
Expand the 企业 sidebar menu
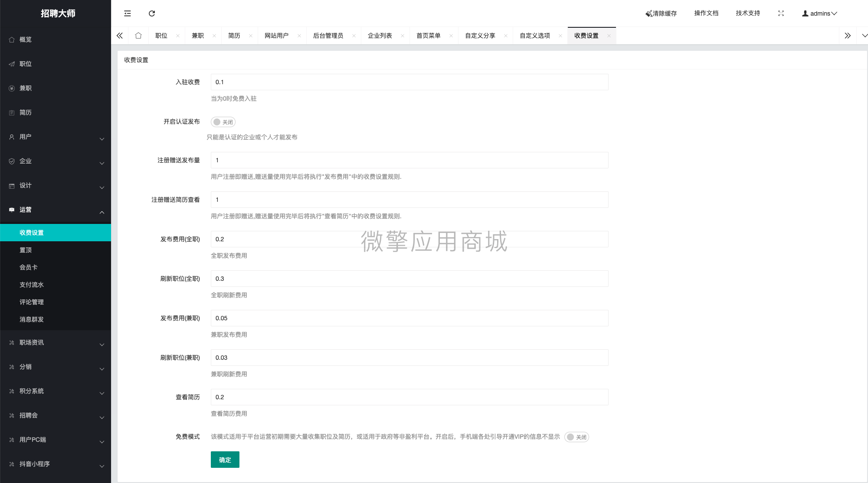(56, 161)
